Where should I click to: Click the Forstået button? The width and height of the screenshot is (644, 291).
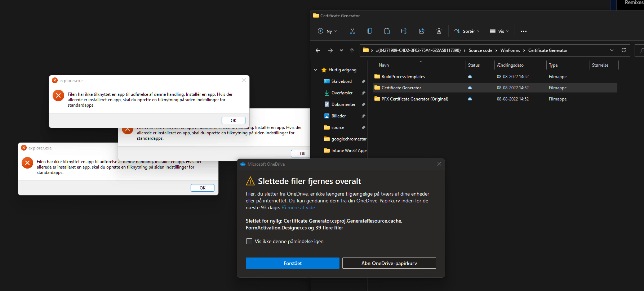coord(293,263)
